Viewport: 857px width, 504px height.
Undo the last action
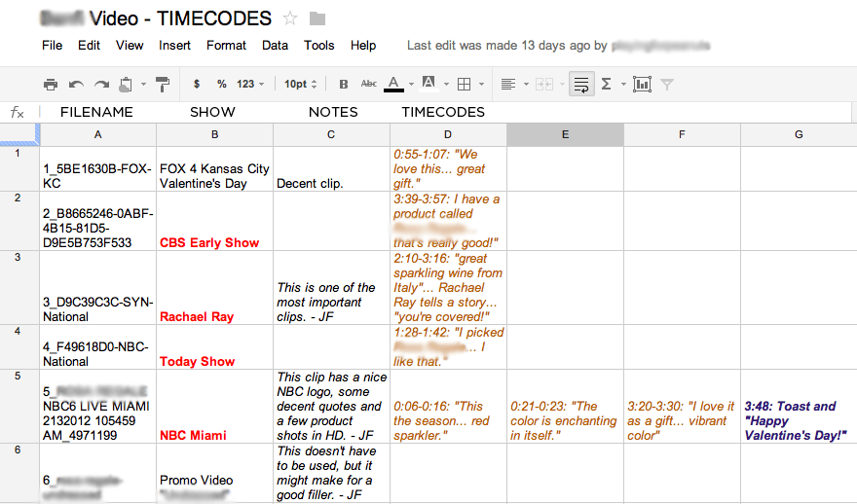(x=76, y=85)
